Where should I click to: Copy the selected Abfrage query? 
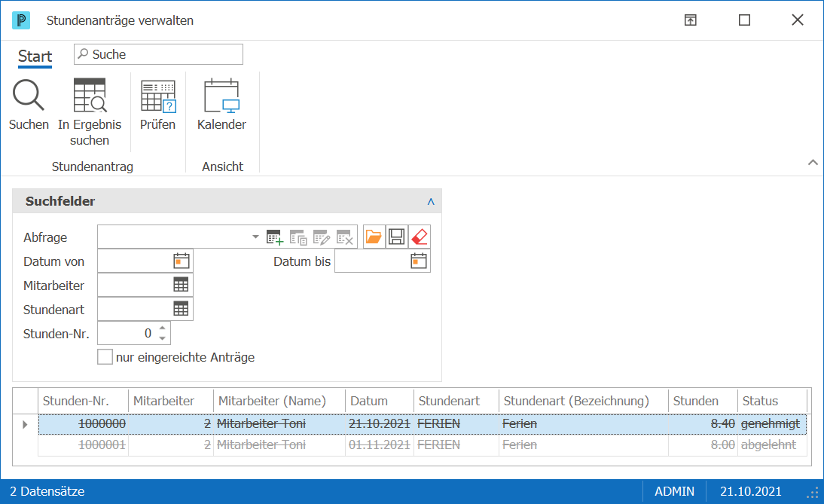click(x=298, y=237)
